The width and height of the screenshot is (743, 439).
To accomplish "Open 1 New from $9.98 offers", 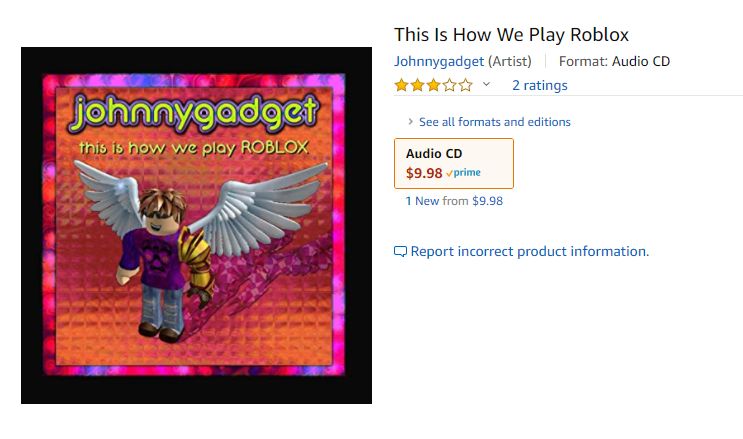I will pyautogui.click(x=454, y=201).
